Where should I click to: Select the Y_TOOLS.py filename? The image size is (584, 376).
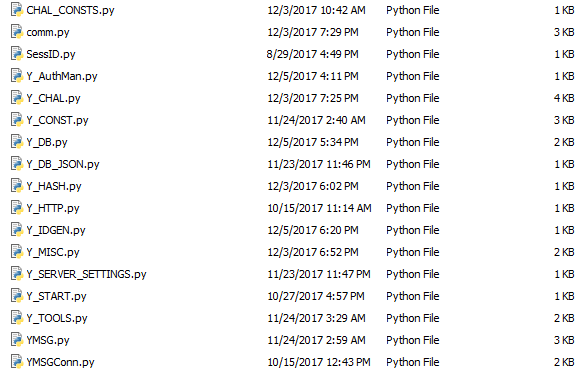click(57, 318)
